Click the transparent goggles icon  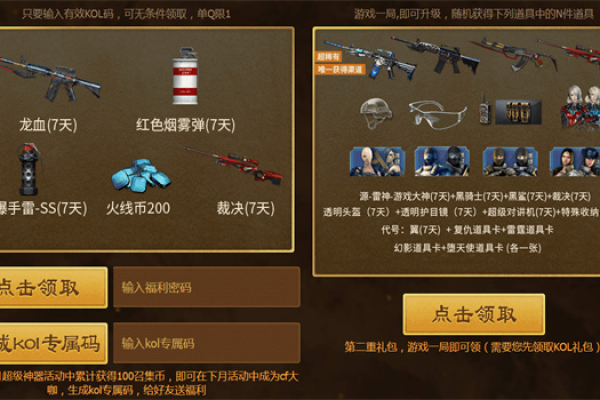[437, 114]
